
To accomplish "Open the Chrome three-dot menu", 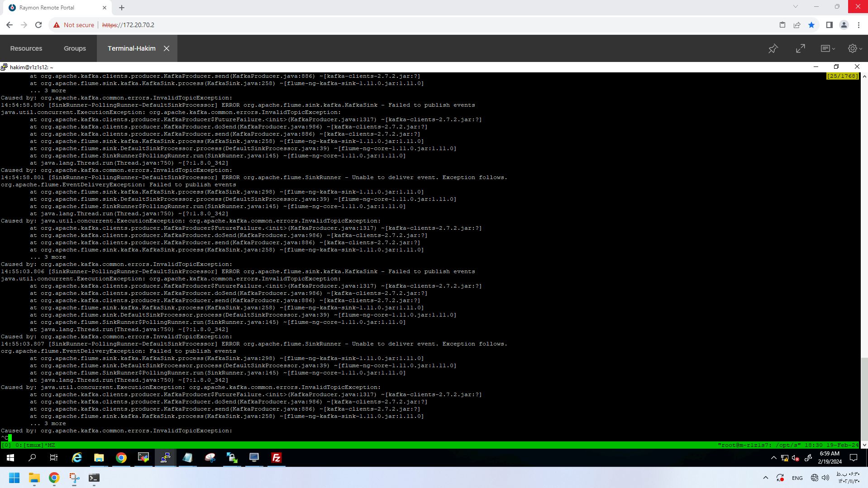I will (858, 25).
